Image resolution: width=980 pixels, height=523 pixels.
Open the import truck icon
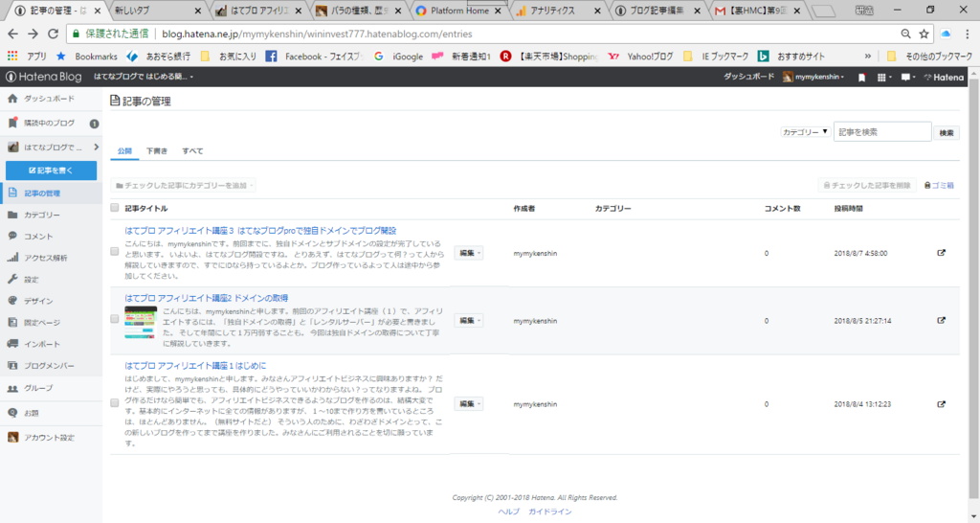12,344
